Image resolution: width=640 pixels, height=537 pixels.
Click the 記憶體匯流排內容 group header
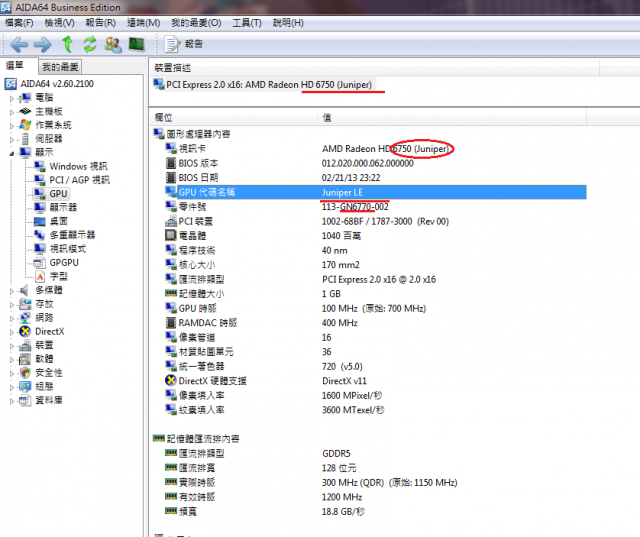196,439
